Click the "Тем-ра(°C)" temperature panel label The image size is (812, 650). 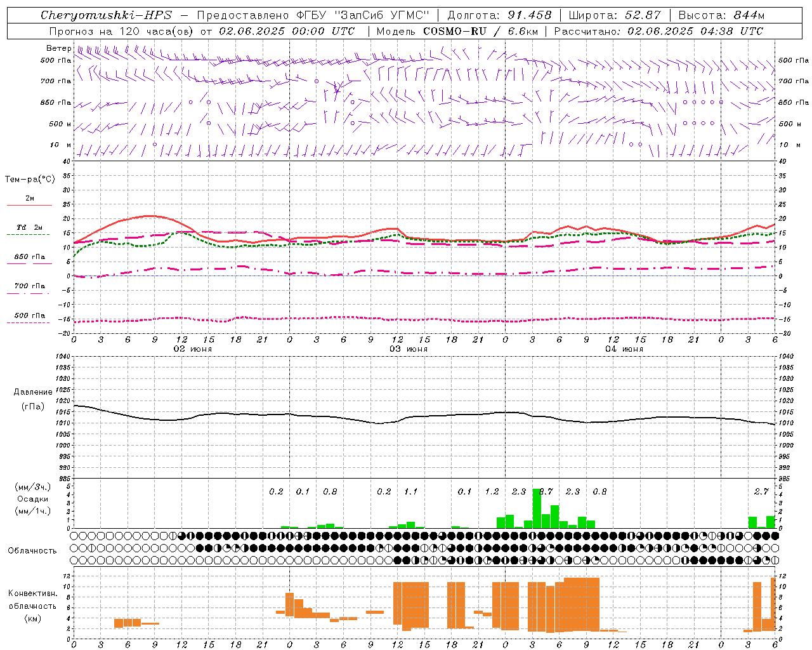click(30, 180)
